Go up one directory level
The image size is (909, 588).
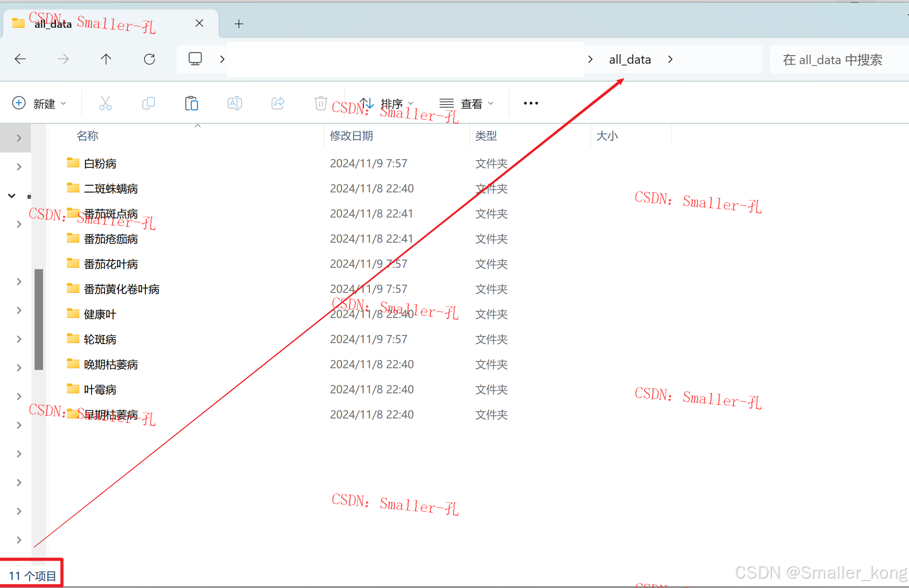tap(106, 59)
